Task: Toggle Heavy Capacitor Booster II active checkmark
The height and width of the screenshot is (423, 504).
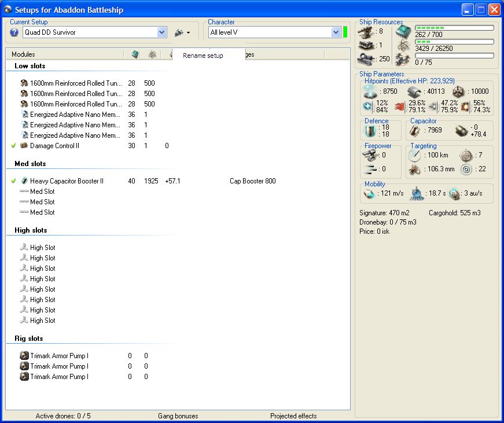Action: pos(13,181)
